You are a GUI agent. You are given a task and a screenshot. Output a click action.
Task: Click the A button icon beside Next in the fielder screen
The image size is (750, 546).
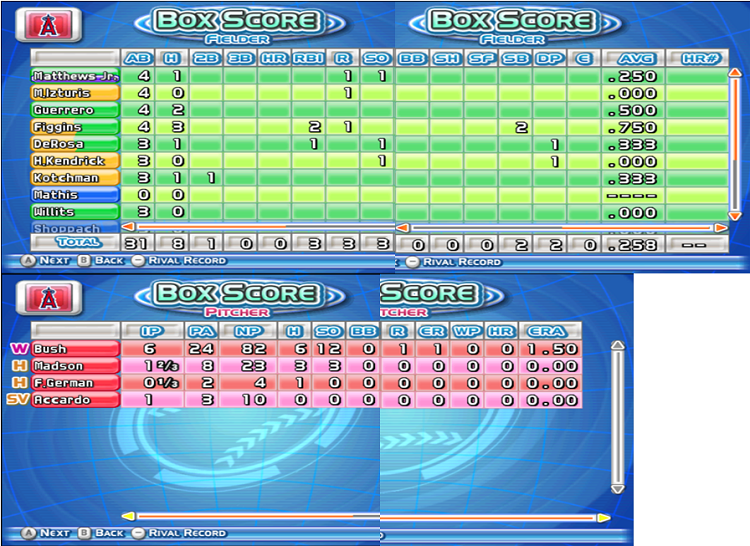(x=28, y=261)
